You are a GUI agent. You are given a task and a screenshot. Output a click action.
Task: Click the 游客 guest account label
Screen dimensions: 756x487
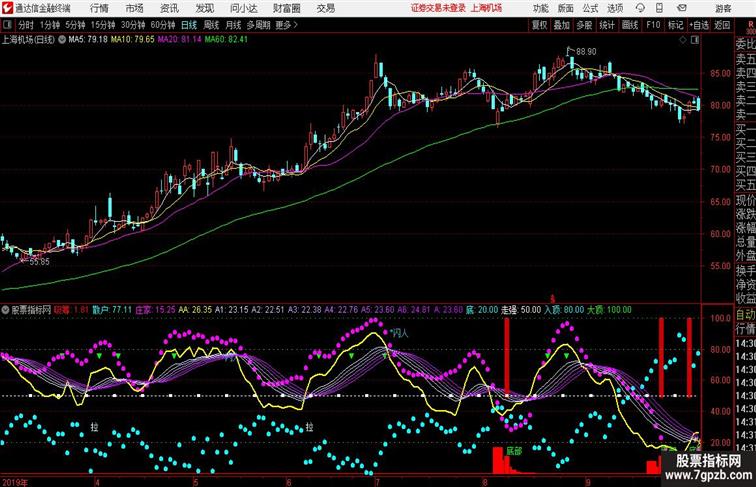click(x=723, y=8)
